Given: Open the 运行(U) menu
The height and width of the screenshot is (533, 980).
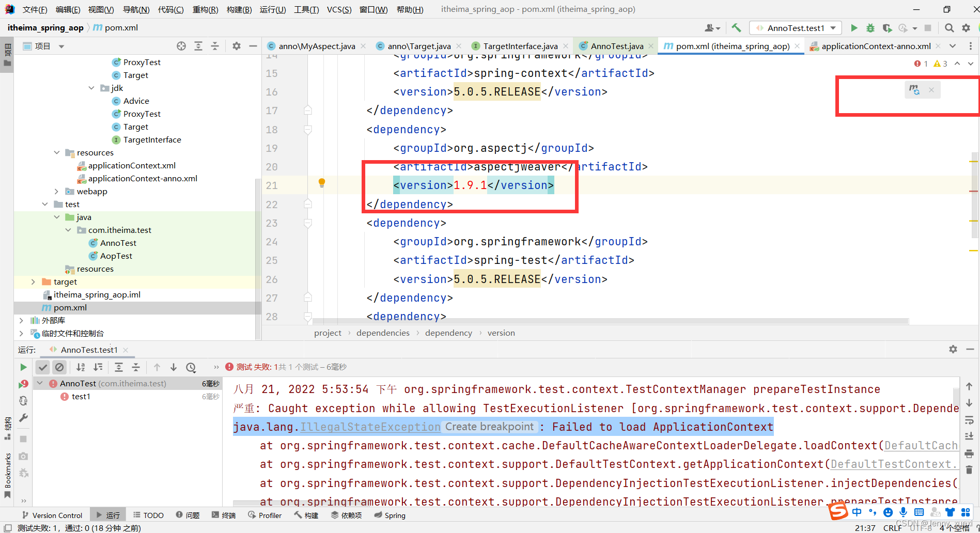Looking at the screenshot, I should coord(273,9).
